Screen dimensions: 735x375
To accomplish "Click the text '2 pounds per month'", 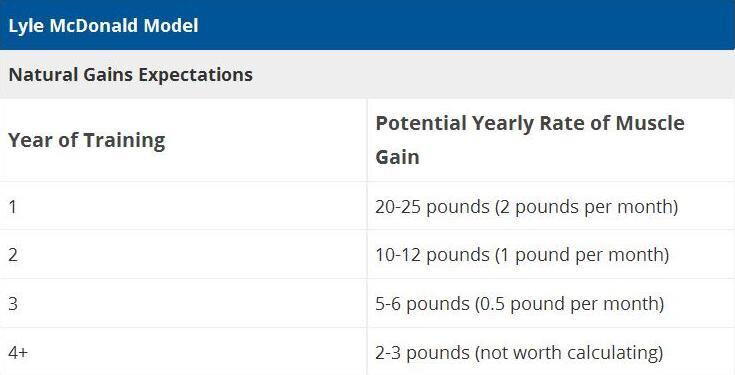I will (587, 207).
